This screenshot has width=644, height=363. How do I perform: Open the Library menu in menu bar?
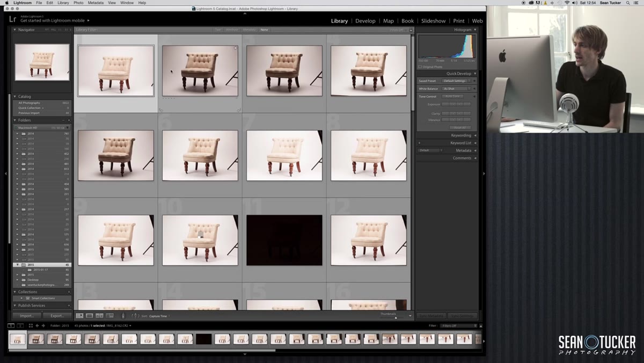coord(63,3)
